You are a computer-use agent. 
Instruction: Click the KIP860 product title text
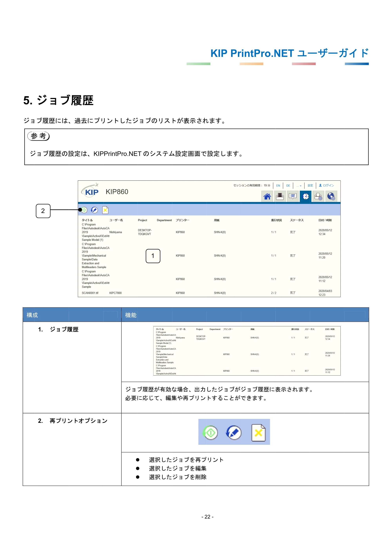tap(117, 192)
